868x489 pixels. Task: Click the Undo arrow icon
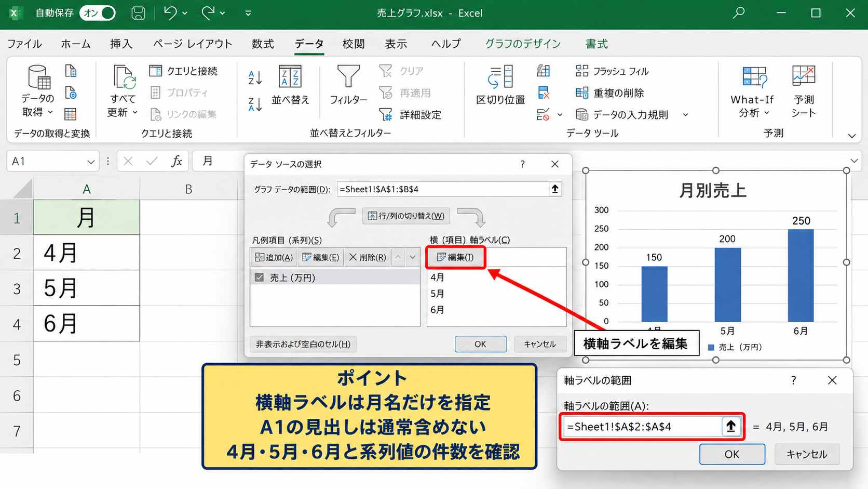click(x=170, y=13)
